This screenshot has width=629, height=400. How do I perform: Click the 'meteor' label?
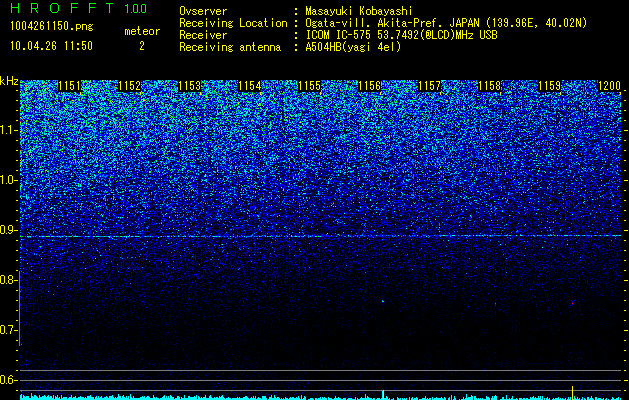[142, 31]
